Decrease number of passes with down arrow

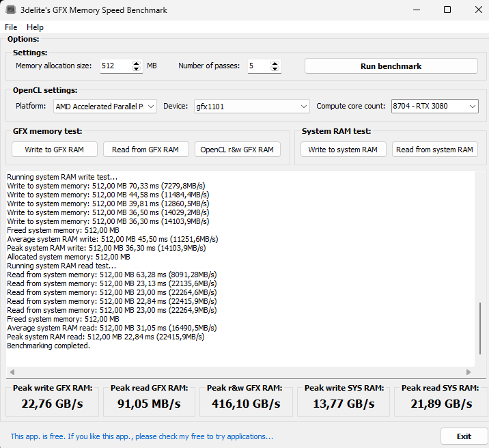tap(275, 69)
